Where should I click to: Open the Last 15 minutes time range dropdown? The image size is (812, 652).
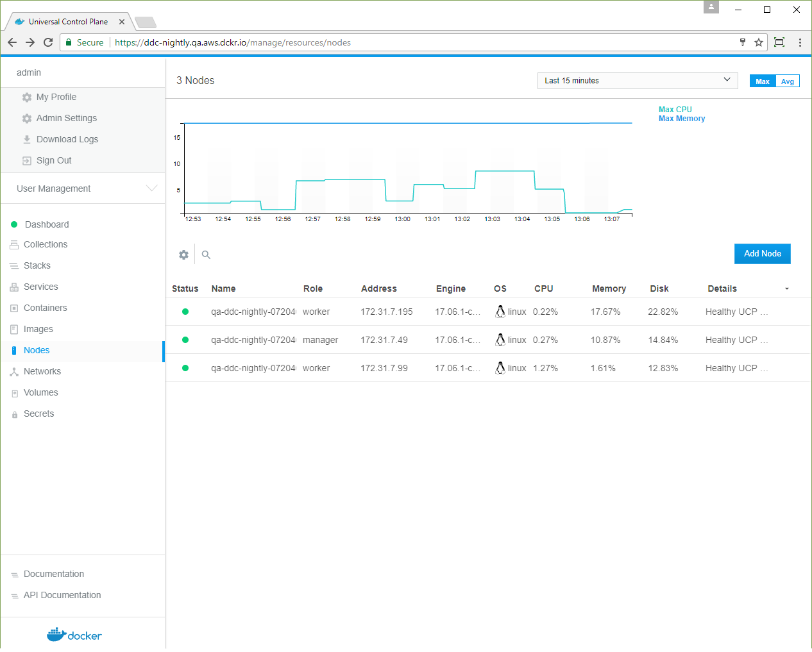(x=637, y=81)
